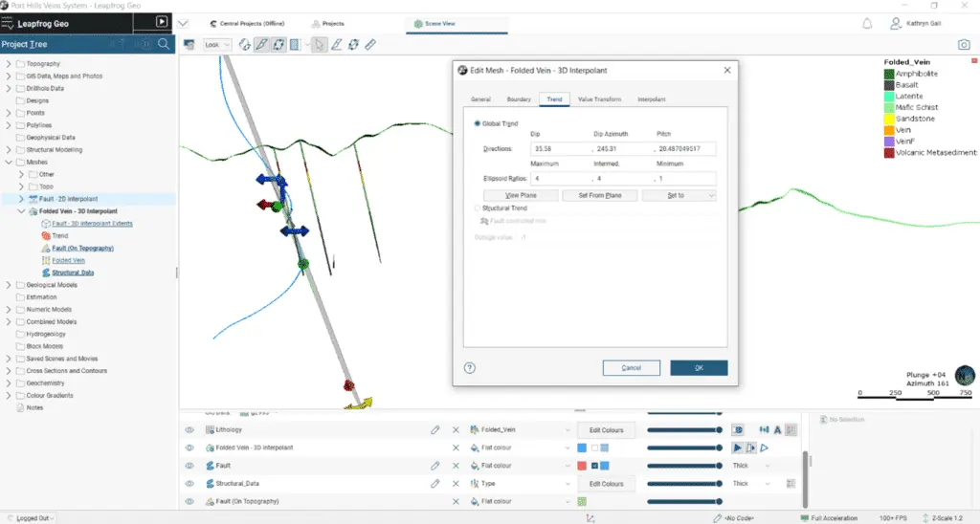Screen dimensions: 980x524
Task: Remove Fault (On Topography) from scene
Action: click(x=456, y=501)
